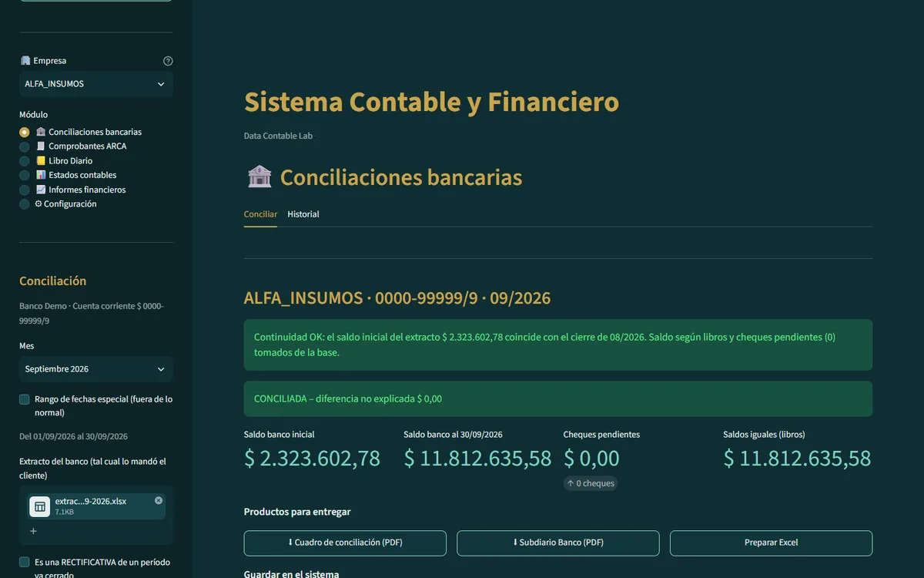The image size is (924, 578).
Task: Click the ALFA_INSUMOS · 0000-99999/9 · 09/2026 heading
Action: [x=397, y=298]
